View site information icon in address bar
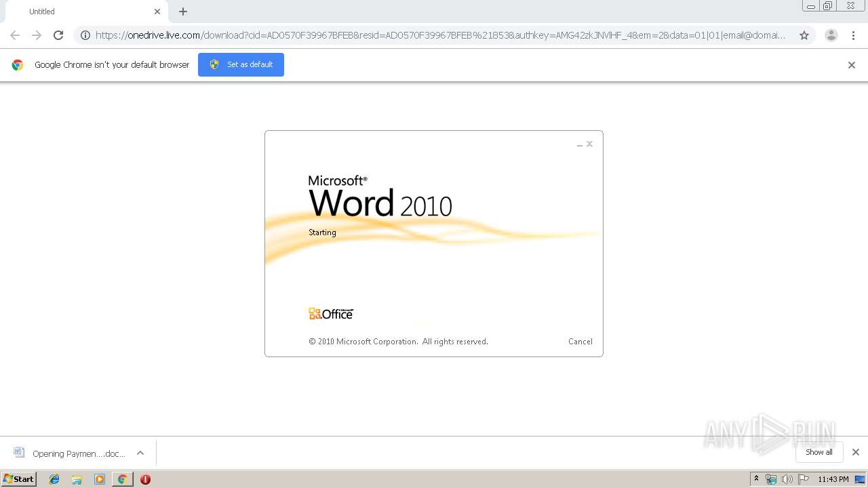Screen dimensions: 868x488 coord(85,35)
